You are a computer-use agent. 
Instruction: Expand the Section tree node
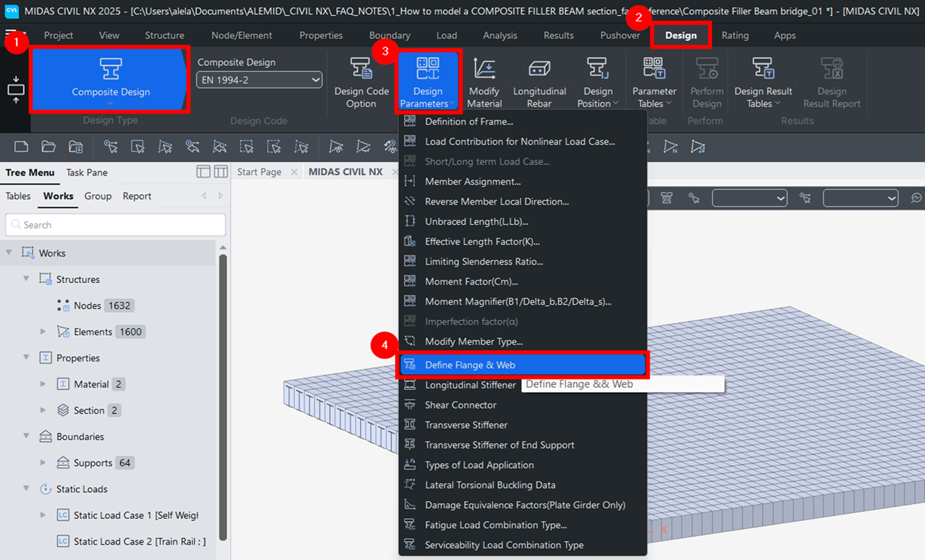(43, 410)
